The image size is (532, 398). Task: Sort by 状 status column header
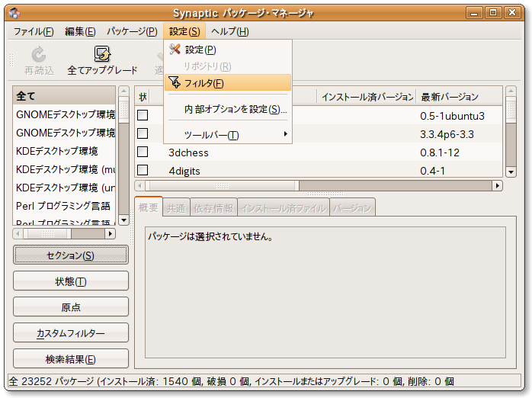143,97
